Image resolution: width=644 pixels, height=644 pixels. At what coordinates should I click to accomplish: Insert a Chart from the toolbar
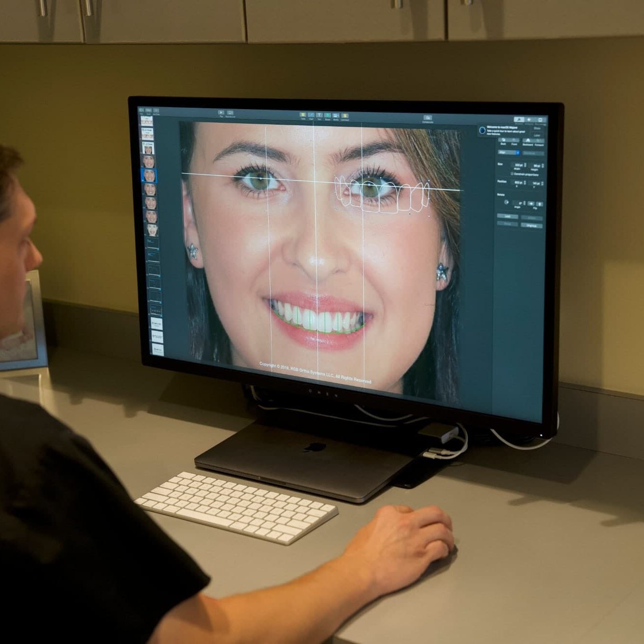coord(311,115)
